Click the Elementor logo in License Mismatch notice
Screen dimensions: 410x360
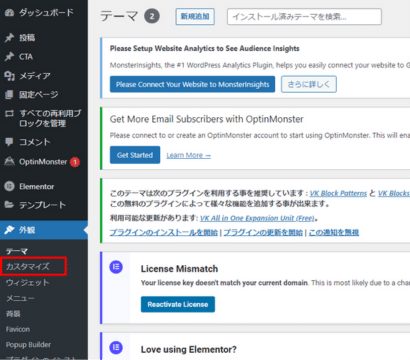(x=116, y=267)
